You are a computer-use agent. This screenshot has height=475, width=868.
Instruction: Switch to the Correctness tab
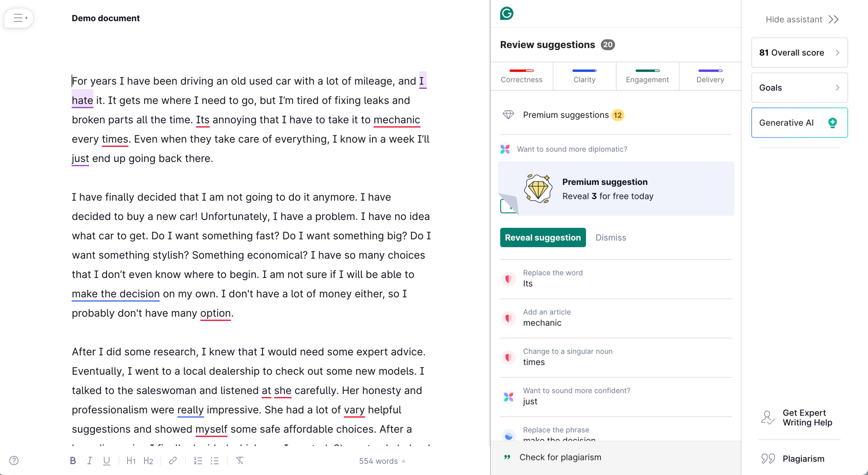point(521,76)
